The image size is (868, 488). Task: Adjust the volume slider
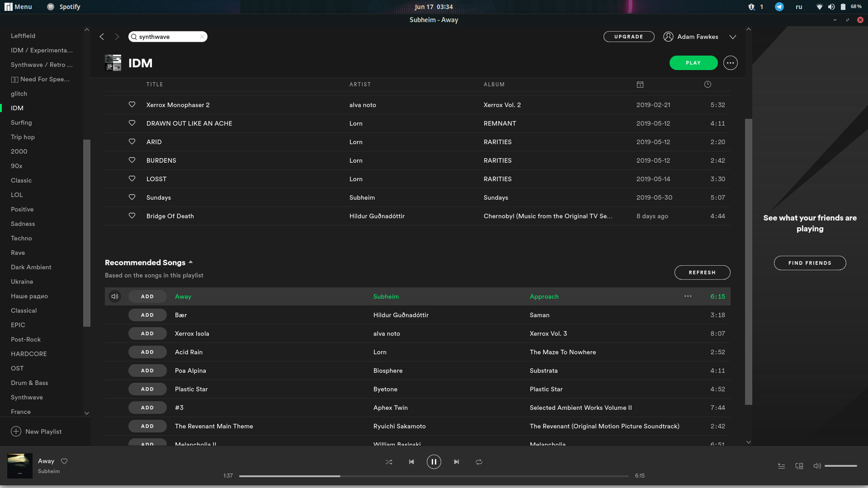point(841,466)
